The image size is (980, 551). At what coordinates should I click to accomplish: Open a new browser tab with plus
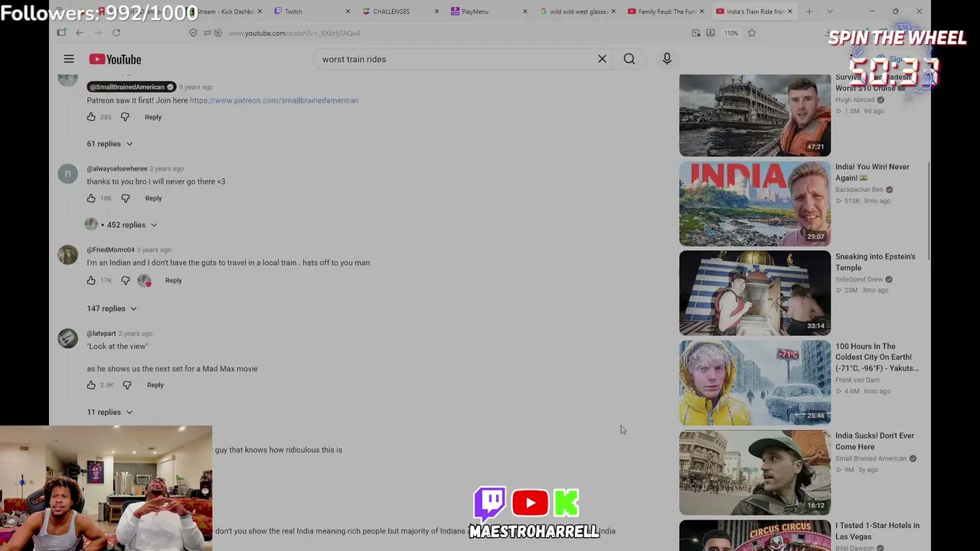pyautogui.click(x=809, y=11)
